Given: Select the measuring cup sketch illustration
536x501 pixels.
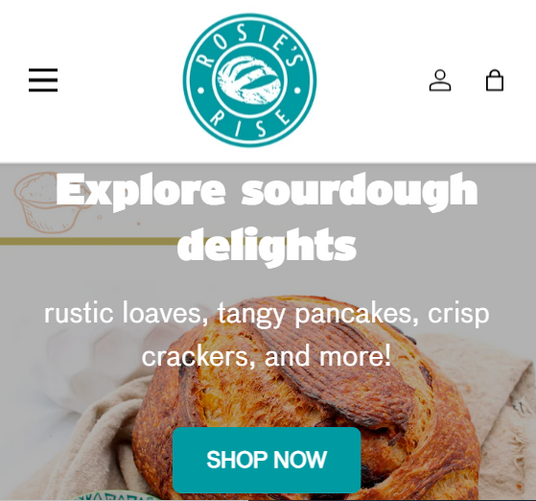Looking at the screenshot, I should 48,203.
